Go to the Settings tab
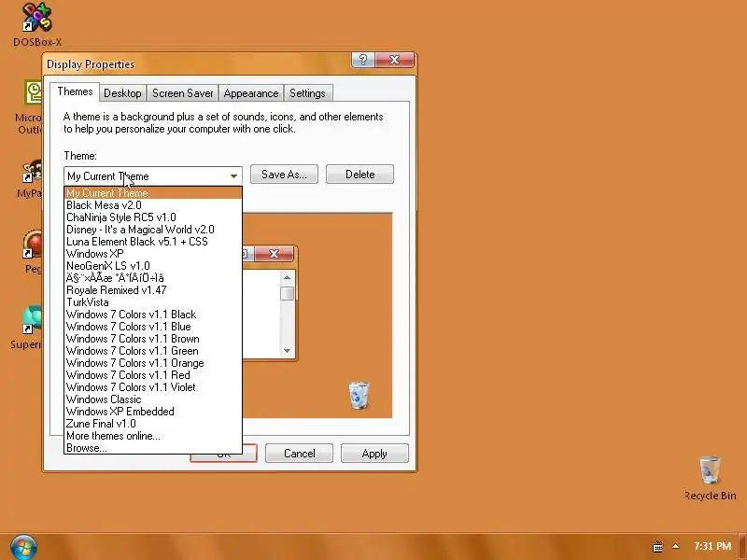This screenshot has width=747, height=560. point(307,93)
